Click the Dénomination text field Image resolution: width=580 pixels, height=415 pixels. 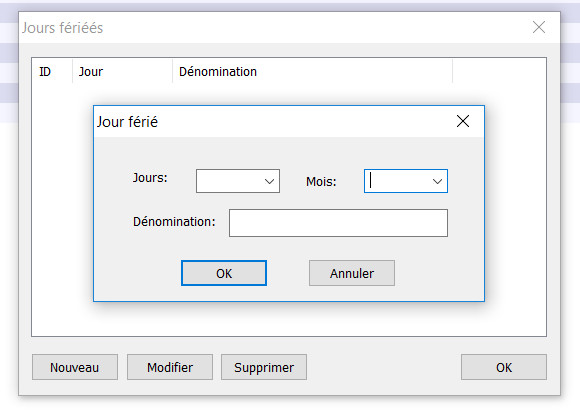coord(338,223)
